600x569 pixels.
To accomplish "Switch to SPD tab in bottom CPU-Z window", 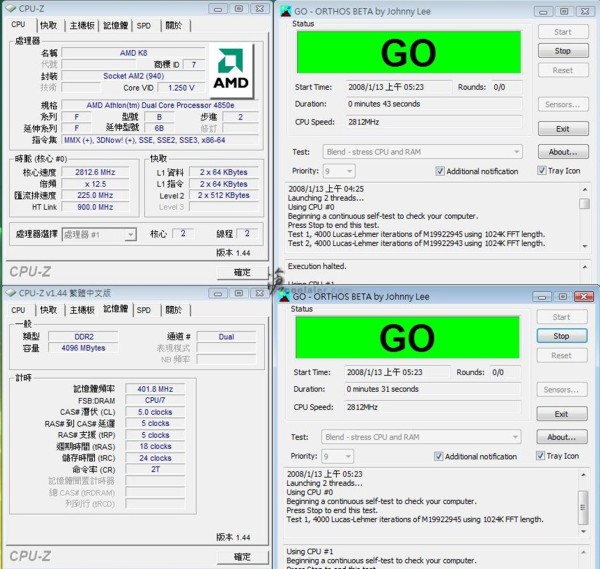I will (x=143, y=310).
